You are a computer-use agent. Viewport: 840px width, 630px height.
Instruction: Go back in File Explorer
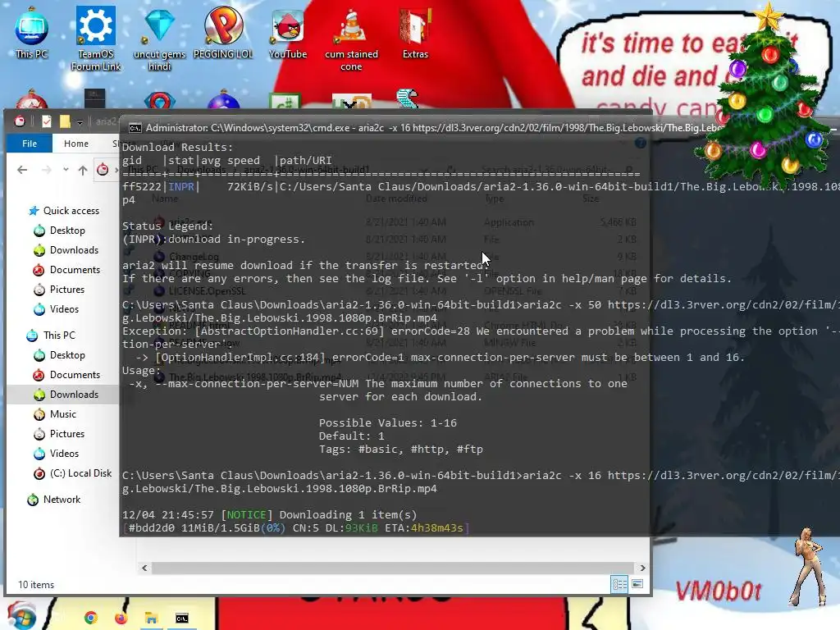[22, 170]
